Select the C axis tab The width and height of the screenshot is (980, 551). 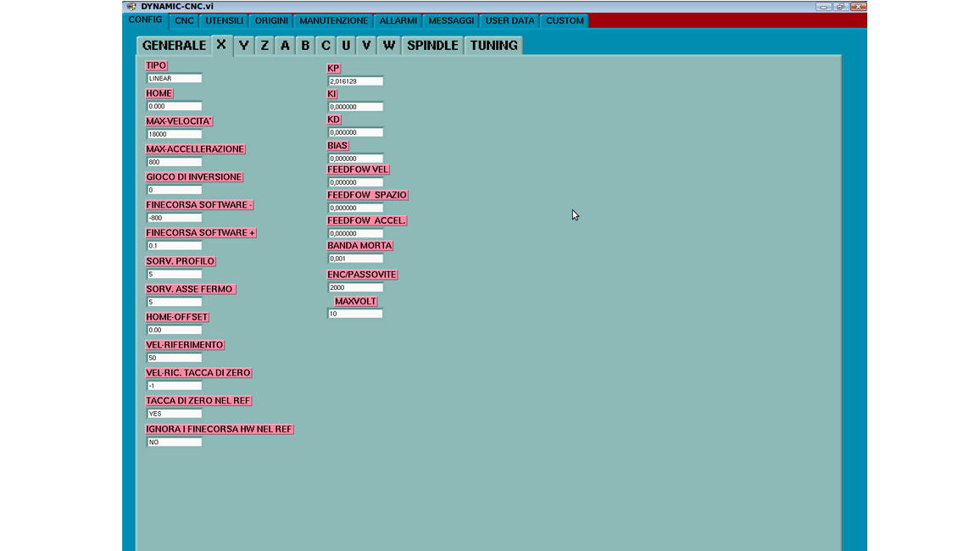pos(326,46)
